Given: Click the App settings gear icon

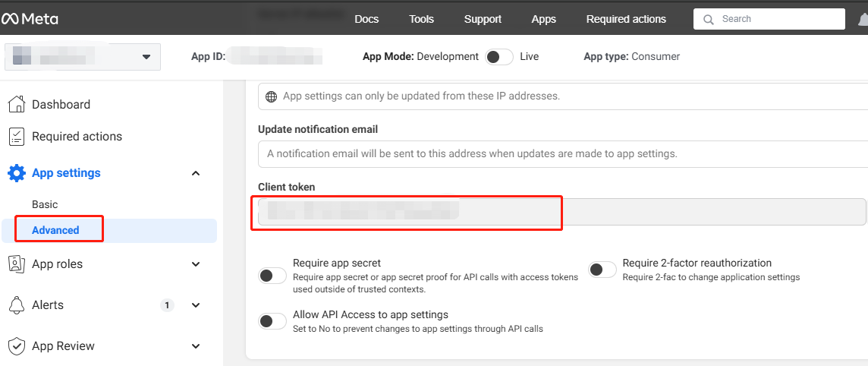Looking at the screenshot, I should click(x=17, y=173).
